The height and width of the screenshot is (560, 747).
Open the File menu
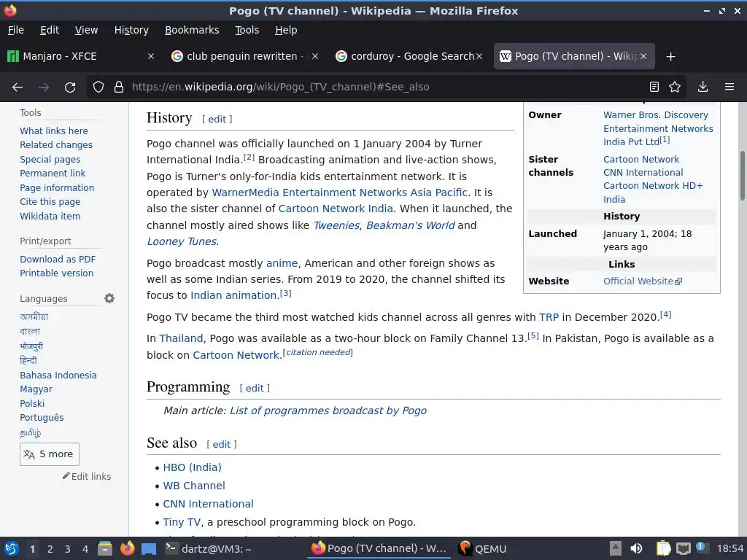16,30
